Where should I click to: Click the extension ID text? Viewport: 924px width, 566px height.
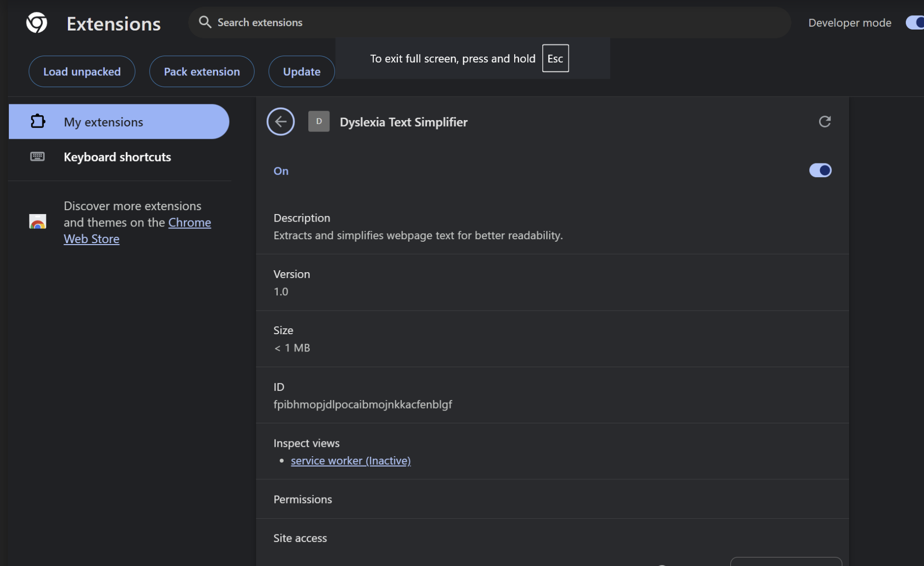tap(363, 405)
